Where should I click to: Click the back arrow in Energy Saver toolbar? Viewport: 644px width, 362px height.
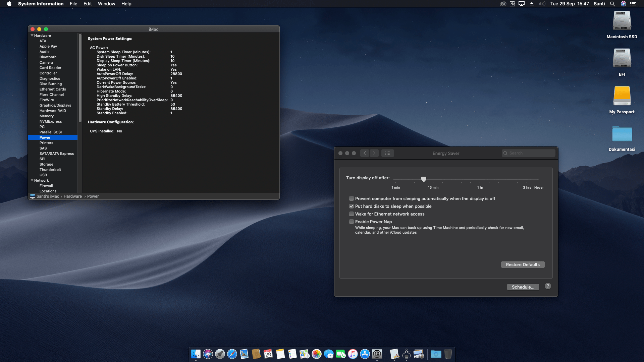(365, 153)
